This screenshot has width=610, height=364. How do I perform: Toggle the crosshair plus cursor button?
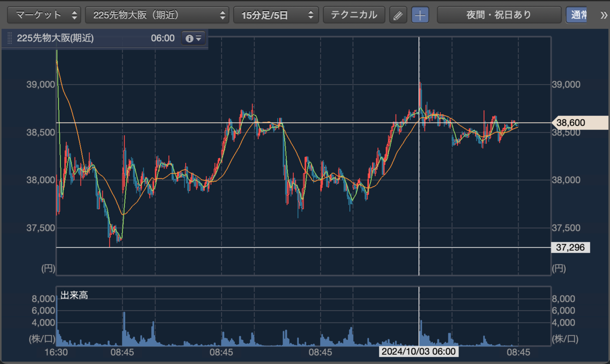coord(420,15)
